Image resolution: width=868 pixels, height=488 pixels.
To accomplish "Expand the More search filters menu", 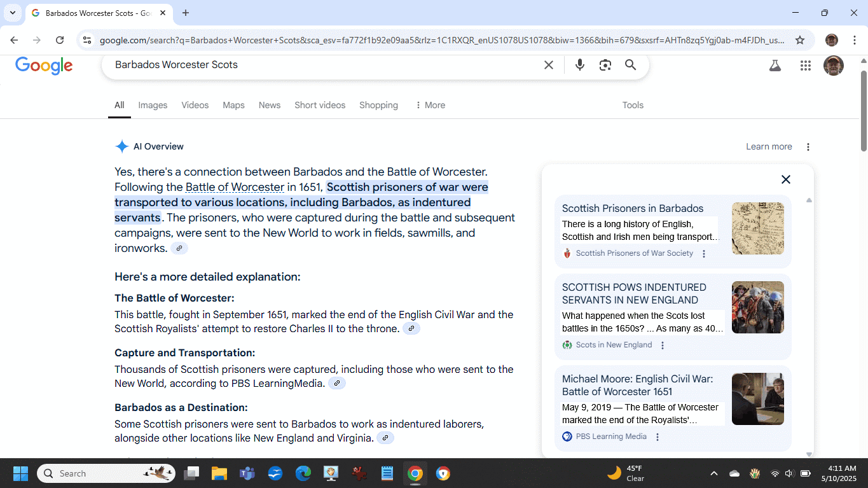I will pyautogui.click(x=430, y=106).
